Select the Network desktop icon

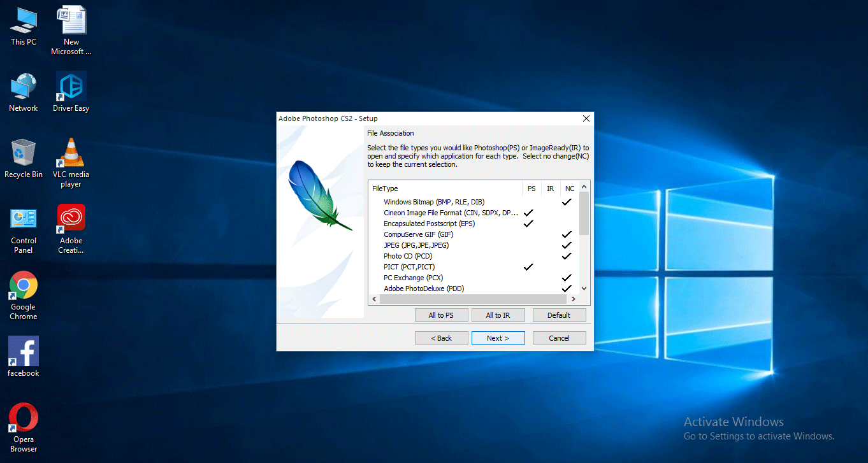[x=24, y=93]
